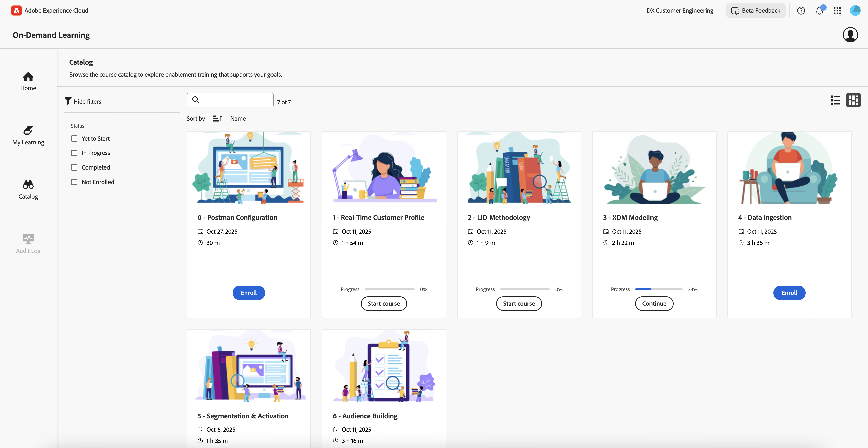Image resolution: width=868 pixels, height=448 pixels.
Task: Continue the XDM Modeling course
Action: 654,304
